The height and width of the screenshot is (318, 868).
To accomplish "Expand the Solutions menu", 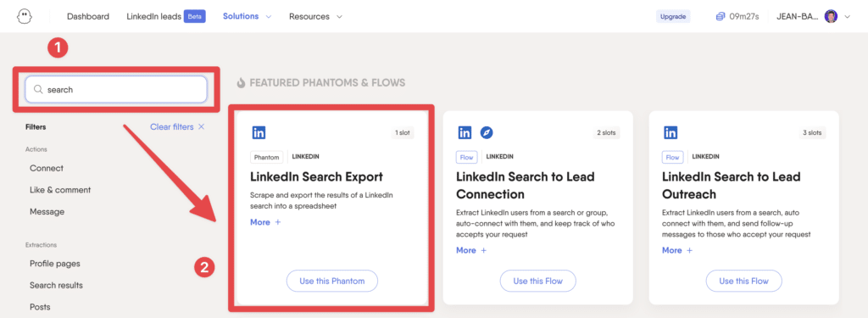I will [x=247, y=17].
